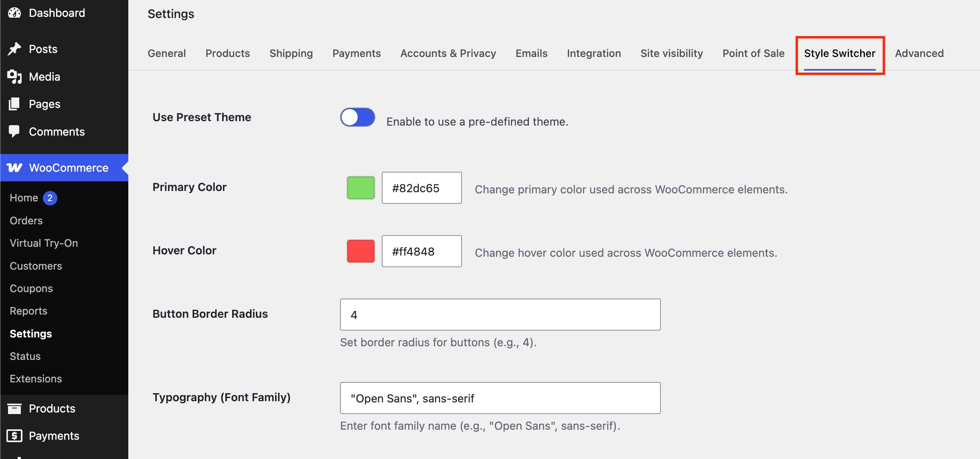Toggle the Use Preset Theme switch
This screenshot has width=980, height=459.
click(x=358, y=117)
